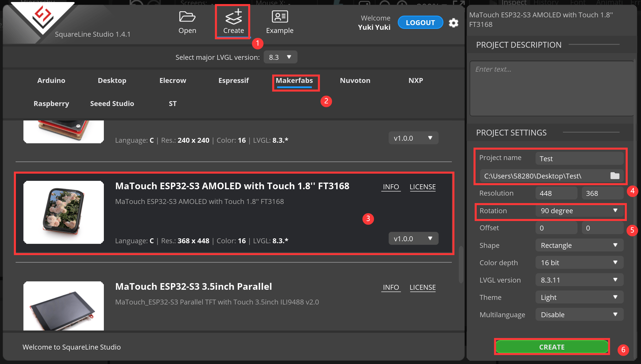Click the LOGOUT button
This screenshot has height=364, width=641.
point(420,22)
